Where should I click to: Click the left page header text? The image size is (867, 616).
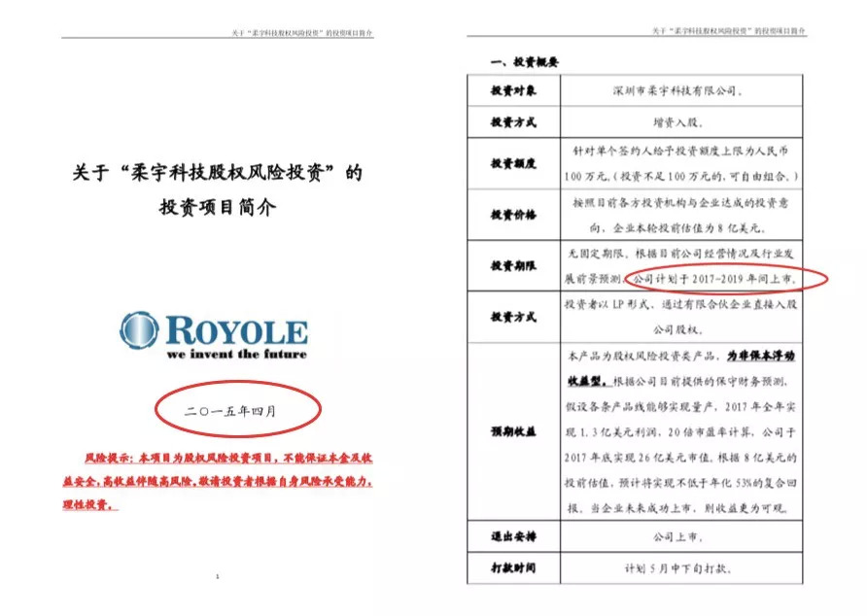(302, 33)
